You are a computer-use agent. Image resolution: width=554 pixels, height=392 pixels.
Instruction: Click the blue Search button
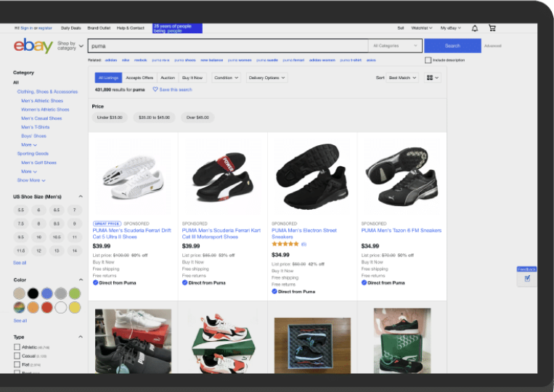[x=452, y=46]
